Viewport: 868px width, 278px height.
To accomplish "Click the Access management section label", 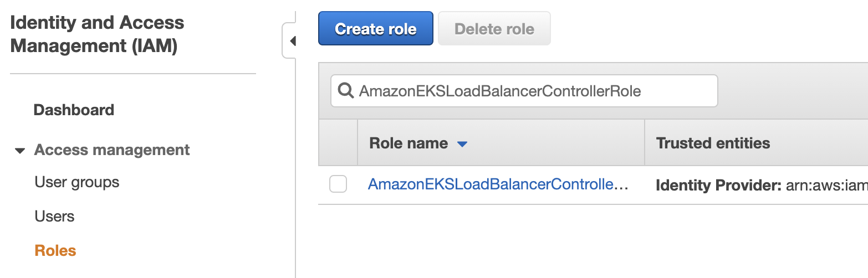I will click(112, 150).
